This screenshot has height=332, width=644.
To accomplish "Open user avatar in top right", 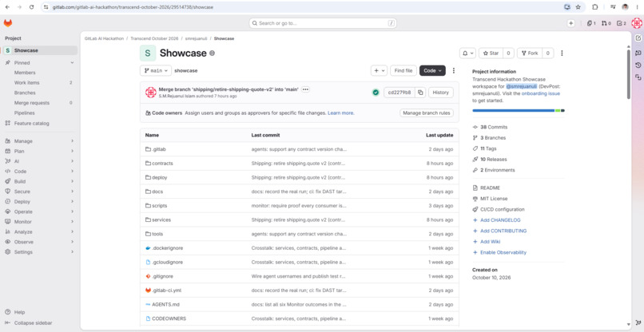I will 636,23.
